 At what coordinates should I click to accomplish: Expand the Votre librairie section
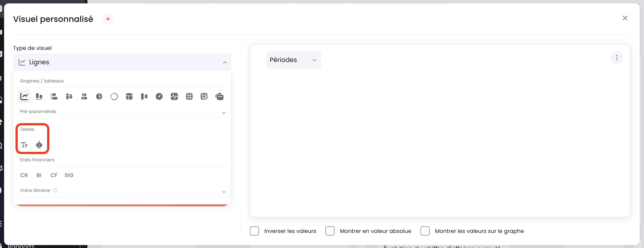click(x=224, y=192)
